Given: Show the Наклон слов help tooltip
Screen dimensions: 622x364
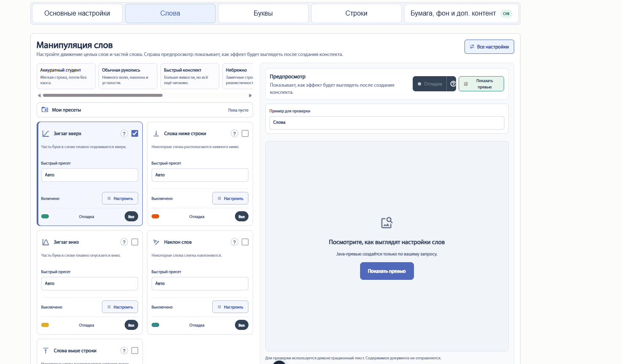Looking at the screenshot, I should click(x=235, y=242).
